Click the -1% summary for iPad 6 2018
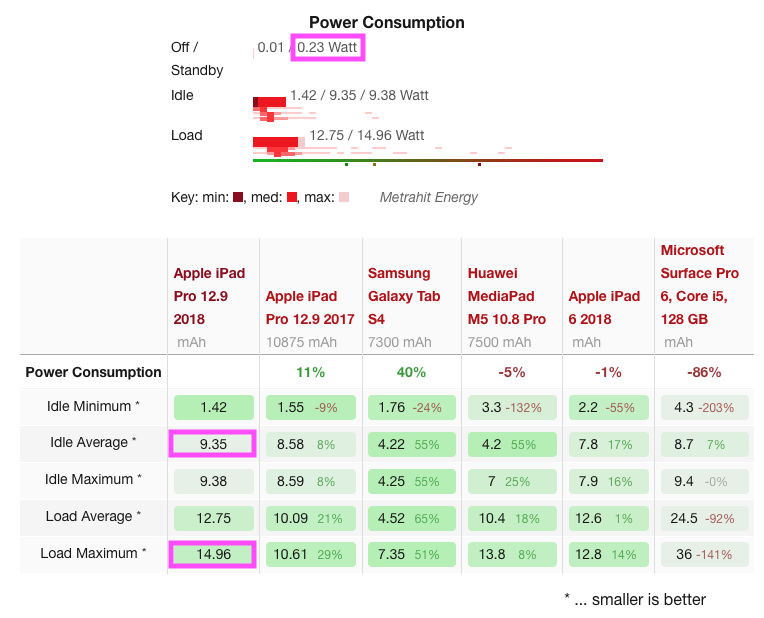 tap(608, 372)
